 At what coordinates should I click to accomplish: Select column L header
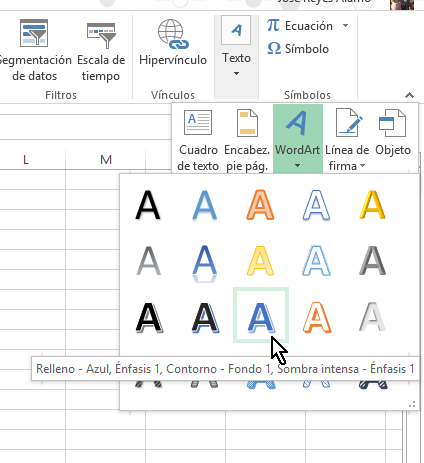26,160
